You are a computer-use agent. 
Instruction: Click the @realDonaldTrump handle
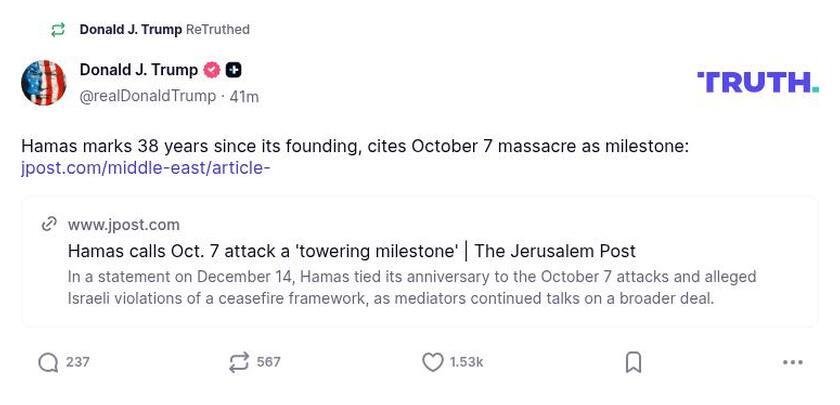pyautogui.click(x=148, y=96)
